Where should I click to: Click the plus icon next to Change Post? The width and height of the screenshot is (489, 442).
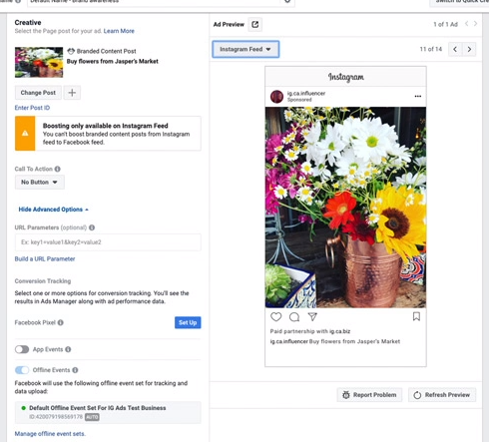click(72, 93)
